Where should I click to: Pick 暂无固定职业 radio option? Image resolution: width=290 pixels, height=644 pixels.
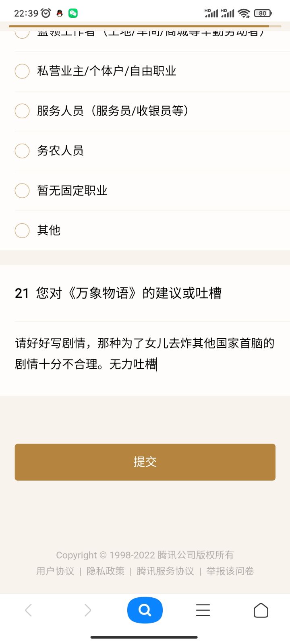coord(22,190)
